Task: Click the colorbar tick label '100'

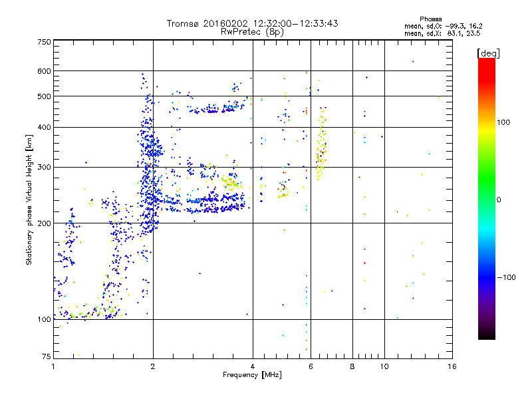Action: (x=503, y=122)
